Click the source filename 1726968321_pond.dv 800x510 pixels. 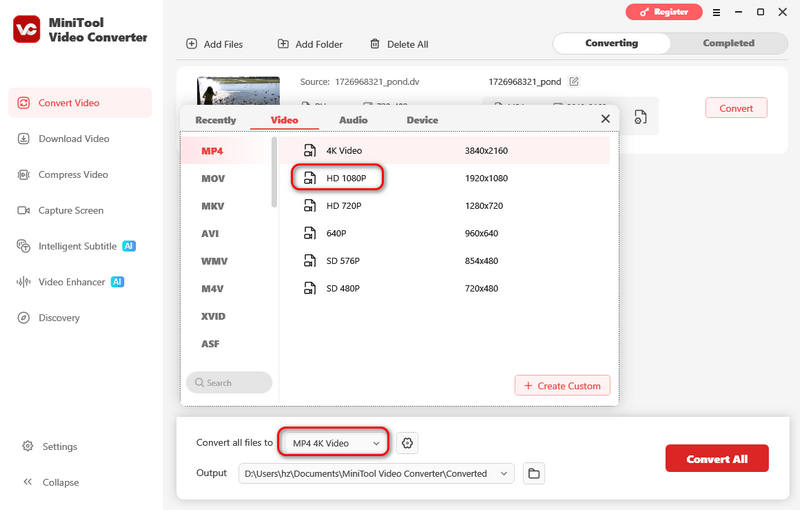[377, 82]
